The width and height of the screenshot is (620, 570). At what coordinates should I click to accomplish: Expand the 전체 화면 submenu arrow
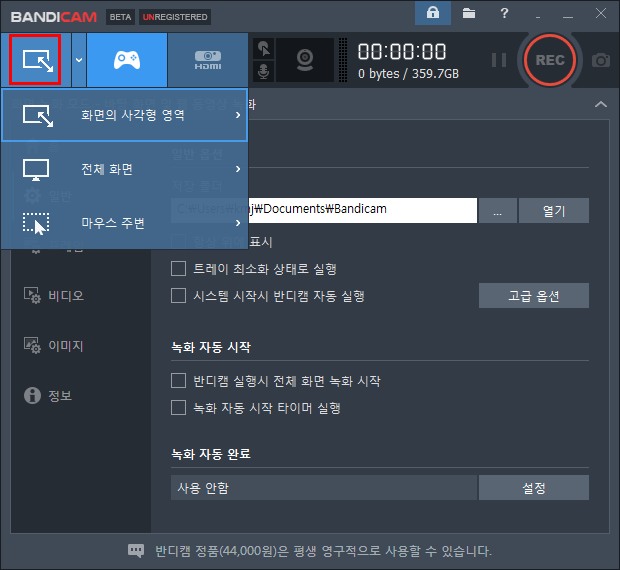238,169
